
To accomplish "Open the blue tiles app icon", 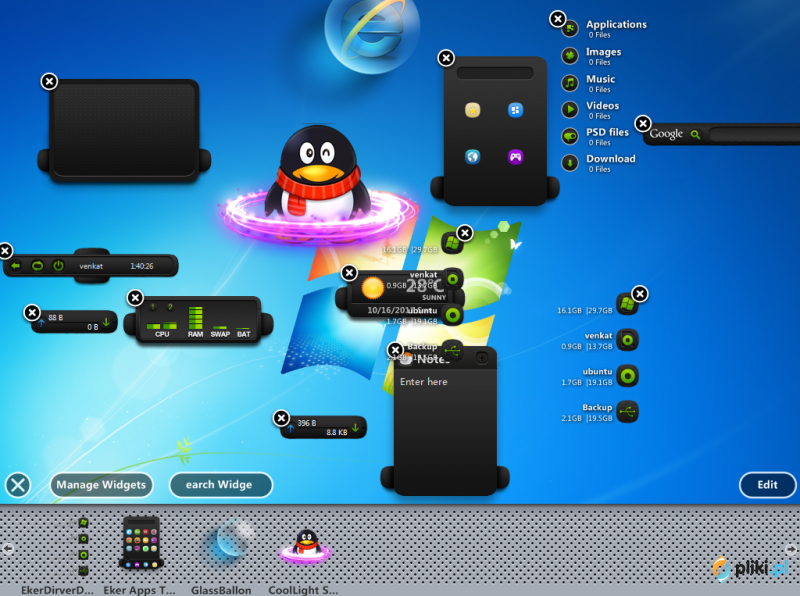I will 515,110.
